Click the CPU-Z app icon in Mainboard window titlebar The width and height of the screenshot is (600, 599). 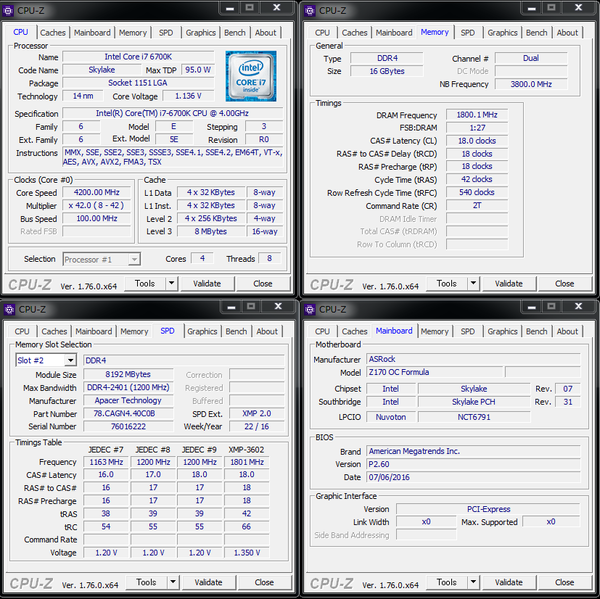310,309
